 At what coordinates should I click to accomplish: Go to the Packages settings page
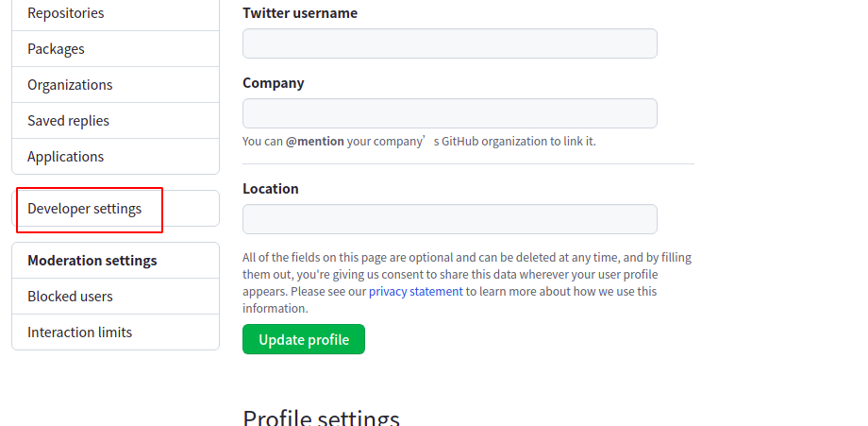tap(56, 49)
